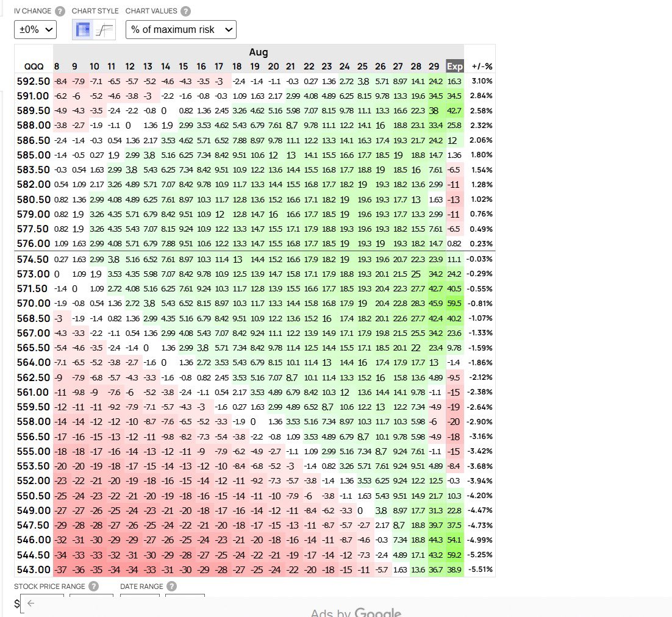
Task: Click stock price row 558.00
Action: pyautogui.click(x=34, y=422)
